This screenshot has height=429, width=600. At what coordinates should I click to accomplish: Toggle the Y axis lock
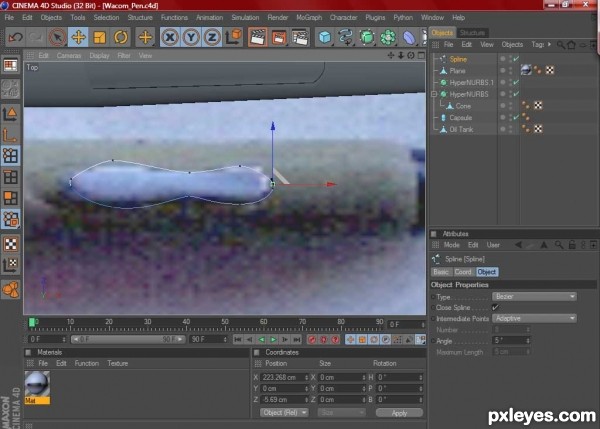click(191, 38)
